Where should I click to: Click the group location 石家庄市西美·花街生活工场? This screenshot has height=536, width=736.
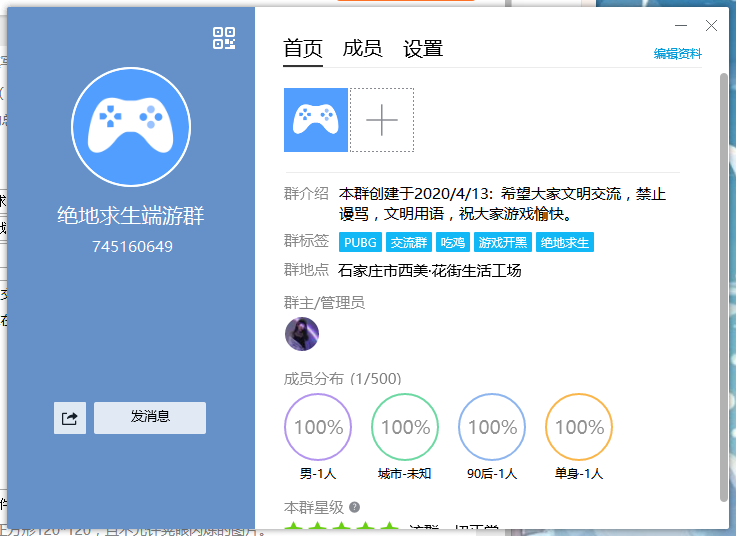(429, 270)
